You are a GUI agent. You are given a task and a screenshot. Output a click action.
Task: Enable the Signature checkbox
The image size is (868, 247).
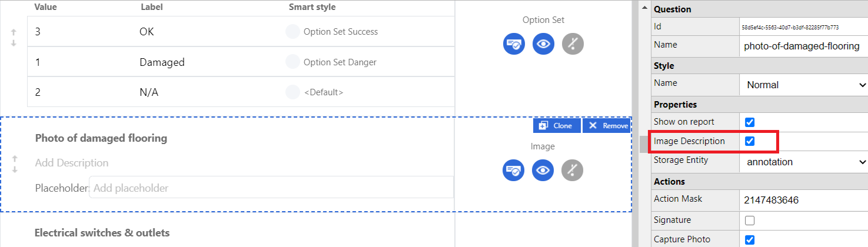[x=750, y=221]
